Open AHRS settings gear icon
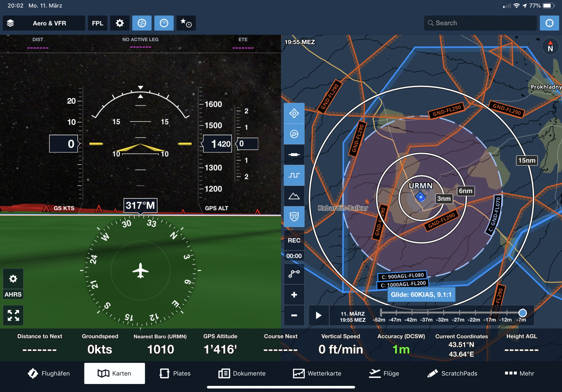 pos(13,279)
